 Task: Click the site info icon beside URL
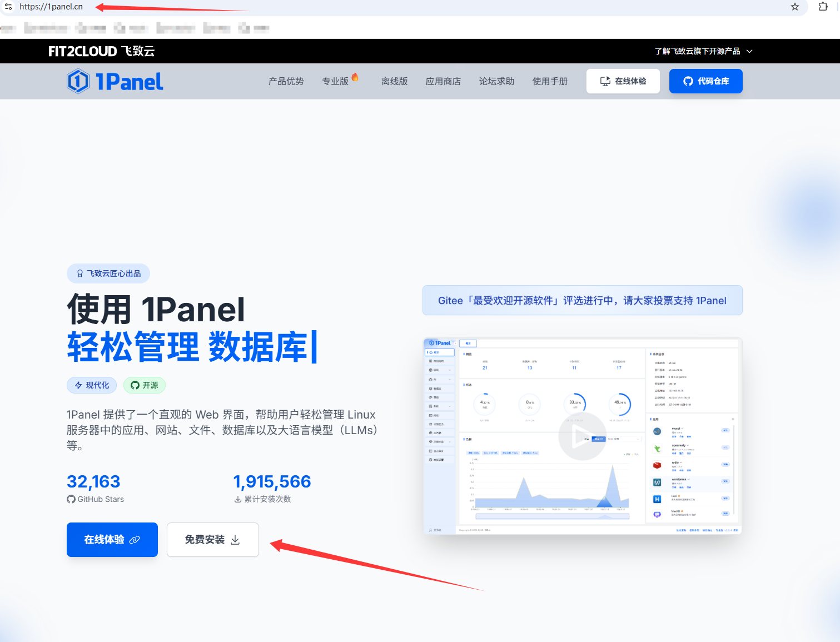[8, 7]
